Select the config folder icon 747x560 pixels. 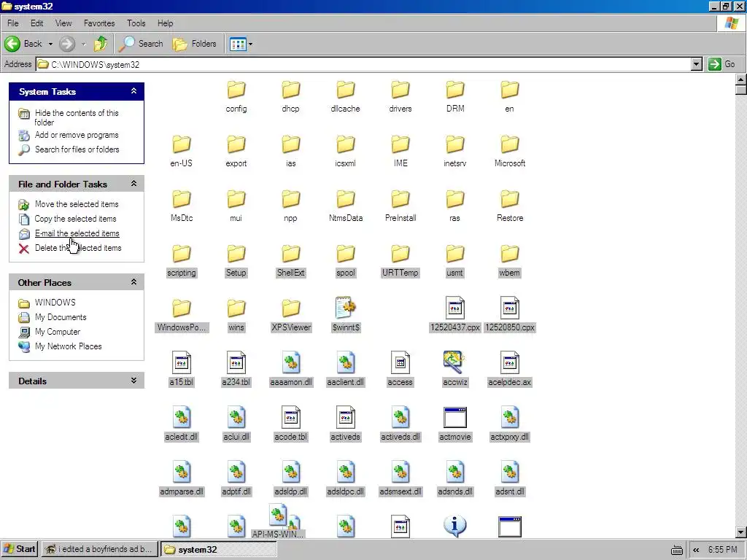click(x=236, y=90)
